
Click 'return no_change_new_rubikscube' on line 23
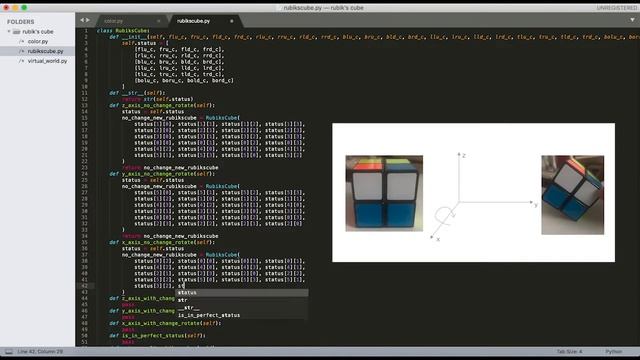tap(170, 167)
